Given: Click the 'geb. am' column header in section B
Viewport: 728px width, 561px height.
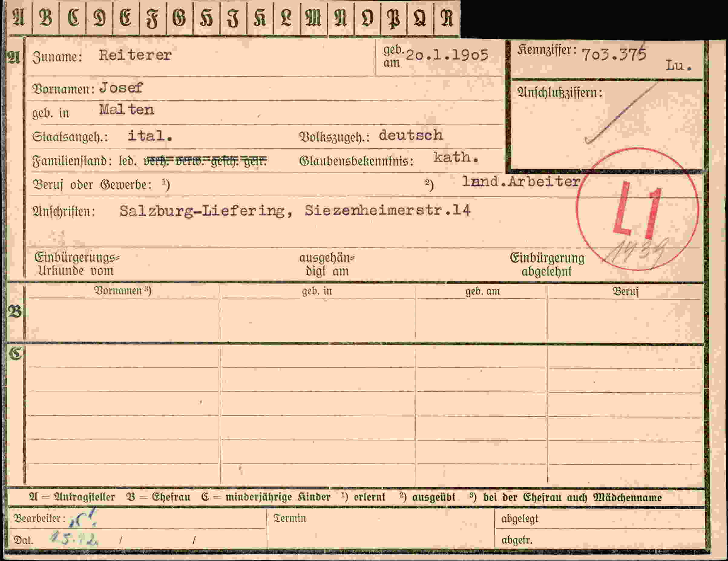Looking at the screenshot, I should [483, 291].
